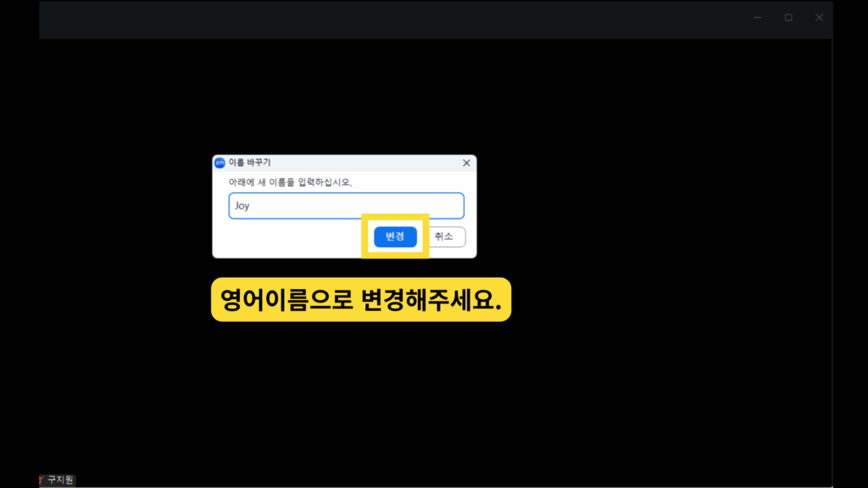Click the 아래에 새 이름을 입력하십시오 instruction text
The height and width of the screenshot is (488, 868).
pyautogui.click(x=290, y=182)
